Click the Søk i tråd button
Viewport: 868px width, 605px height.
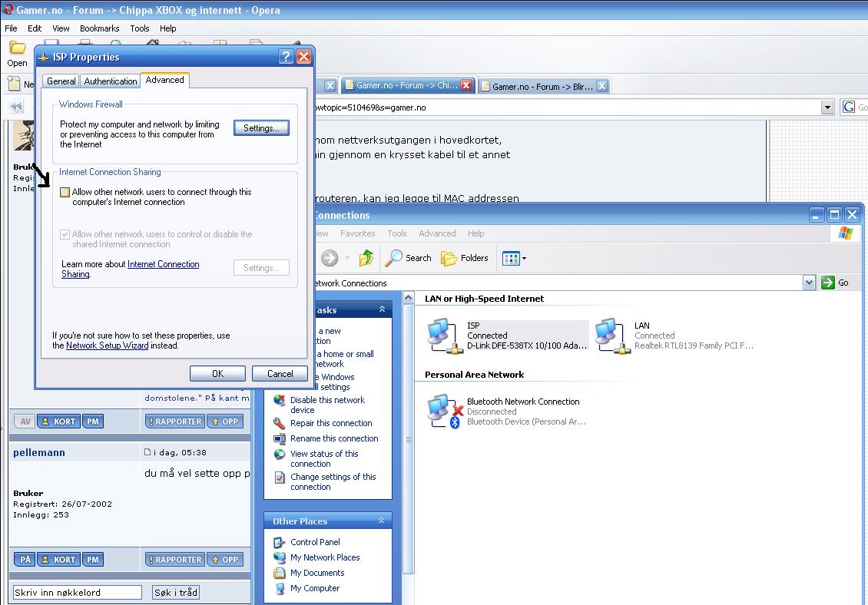pos(175,592)
